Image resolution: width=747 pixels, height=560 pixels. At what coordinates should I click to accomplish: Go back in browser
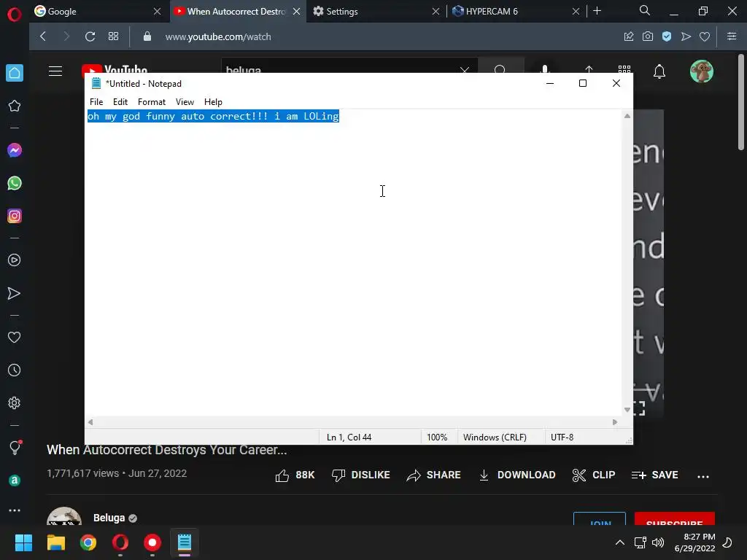pos(43,36)
